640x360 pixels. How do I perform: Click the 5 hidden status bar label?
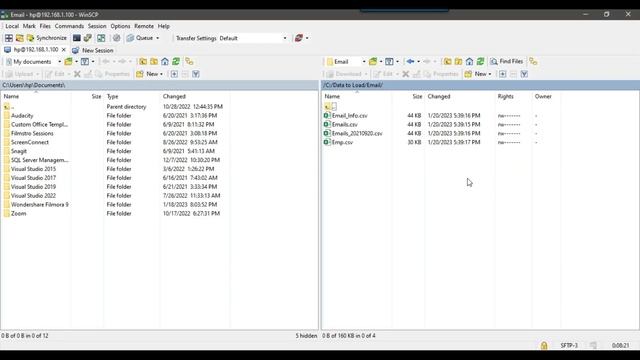click(x=306, y=336)
